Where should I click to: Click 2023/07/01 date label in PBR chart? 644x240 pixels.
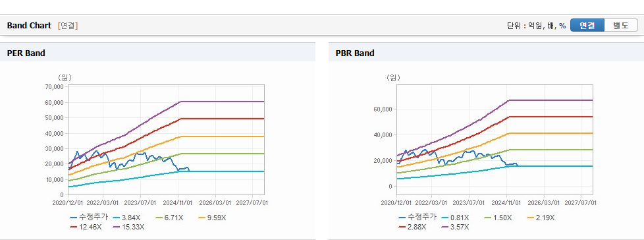pyautogui.click(x=469, y=202)
